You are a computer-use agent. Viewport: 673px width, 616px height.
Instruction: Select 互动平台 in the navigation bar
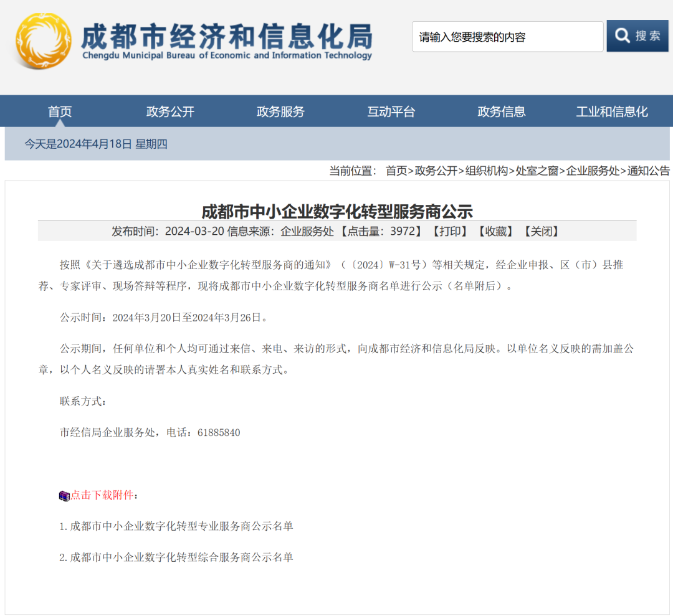(x=391, y=111)
